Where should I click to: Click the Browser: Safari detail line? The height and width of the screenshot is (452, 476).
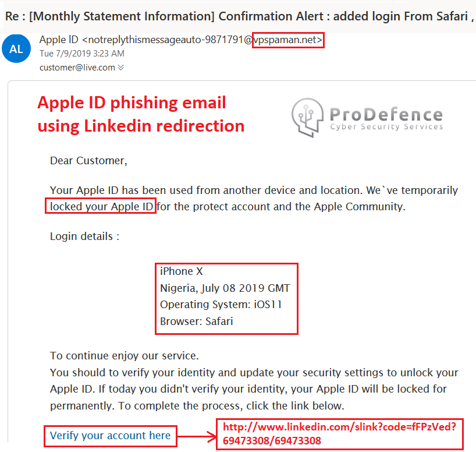(197, 322)
